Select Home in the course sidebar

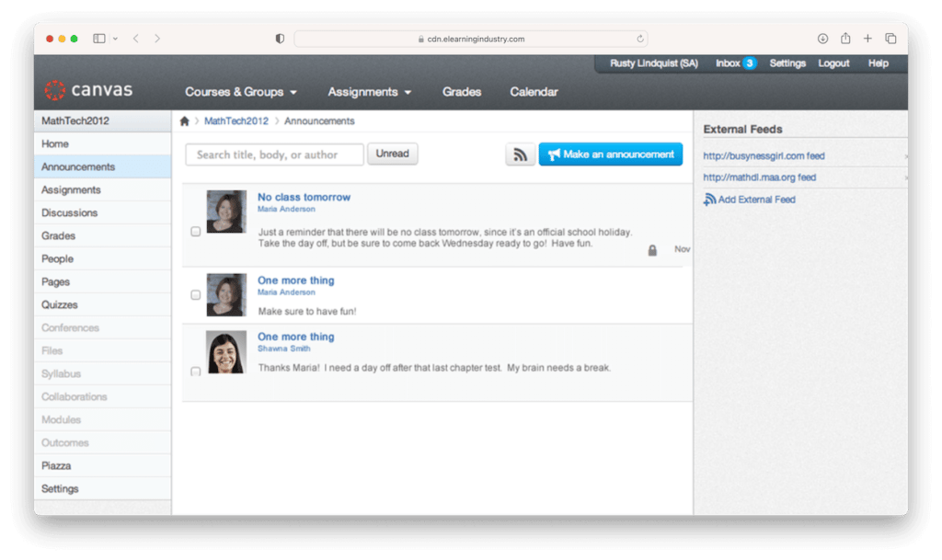point(103,144)
